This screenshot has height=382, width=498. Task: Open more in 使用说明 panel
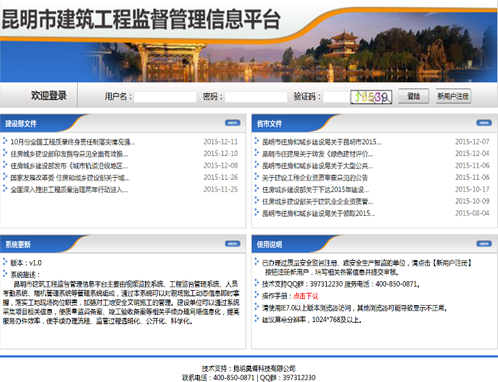pyautogui.click(x=484, y=244)
